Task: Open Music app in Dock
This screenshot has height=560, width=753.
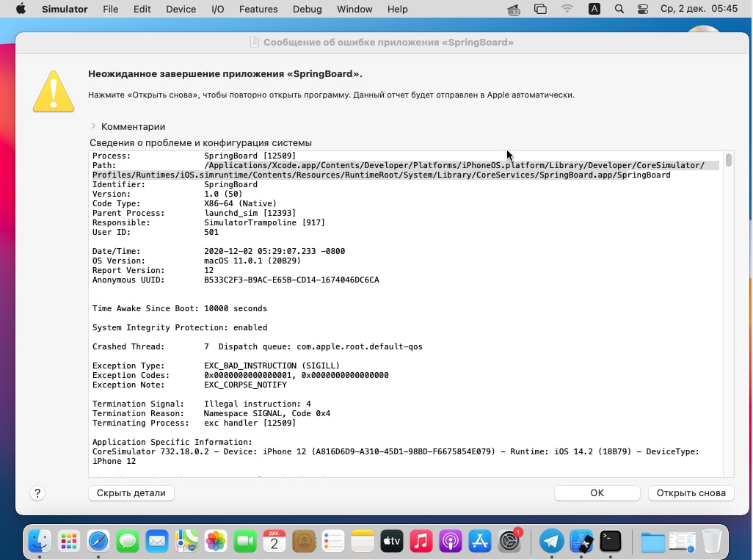Action: [421, 541]
